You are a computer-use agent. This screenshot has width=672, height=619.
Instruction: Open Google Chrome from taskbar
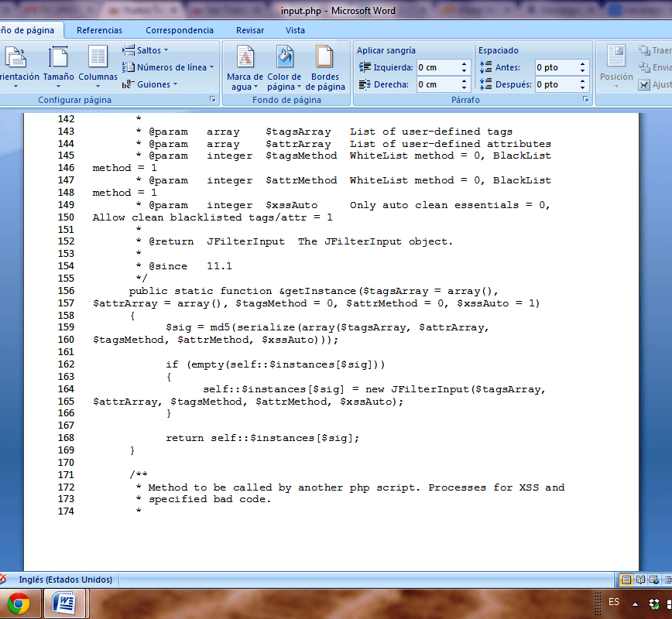(x=19, y=604)
